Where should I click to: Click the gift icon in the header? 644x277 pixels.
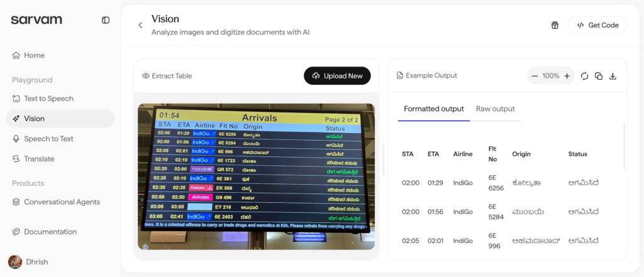click(555, 25)
